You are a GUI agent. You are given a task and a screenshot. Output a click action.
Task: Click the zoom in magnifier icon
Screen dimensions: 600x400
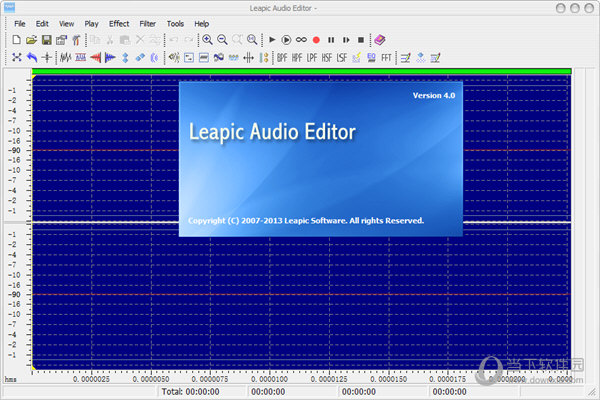point(207,40)
